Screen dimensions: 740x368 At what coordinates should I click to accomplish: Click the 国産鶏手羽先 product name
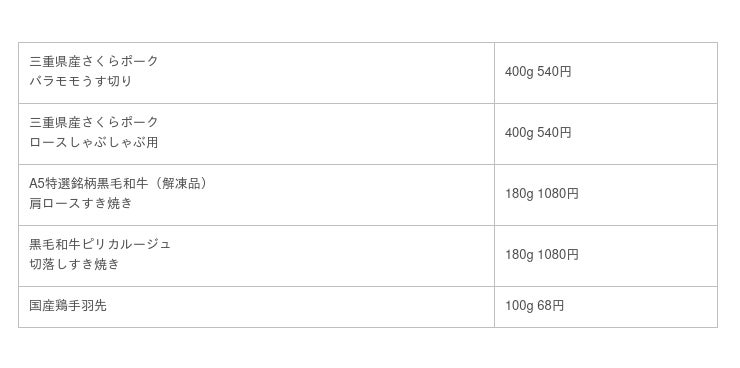(x=68, y=306)
